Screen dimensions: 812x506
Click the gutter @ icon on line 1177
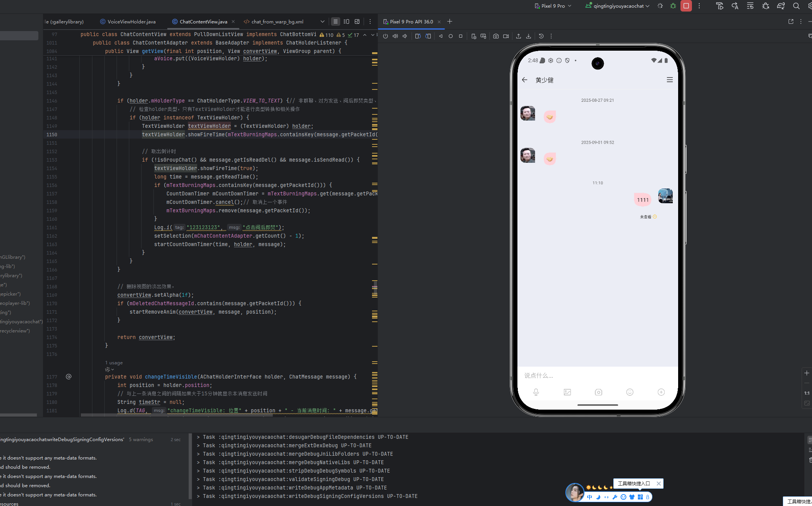pos(69,377)
